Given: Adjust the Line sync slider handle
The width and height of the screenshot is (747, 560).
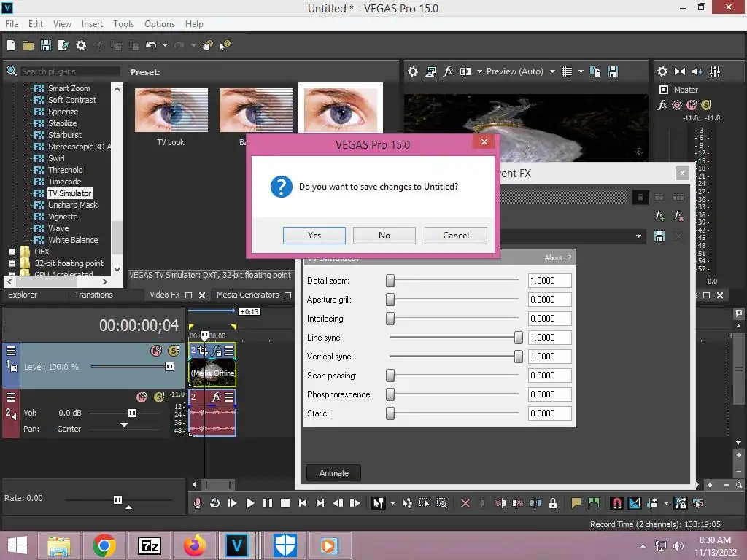Looking at the screenshot, I should (519, 338).
